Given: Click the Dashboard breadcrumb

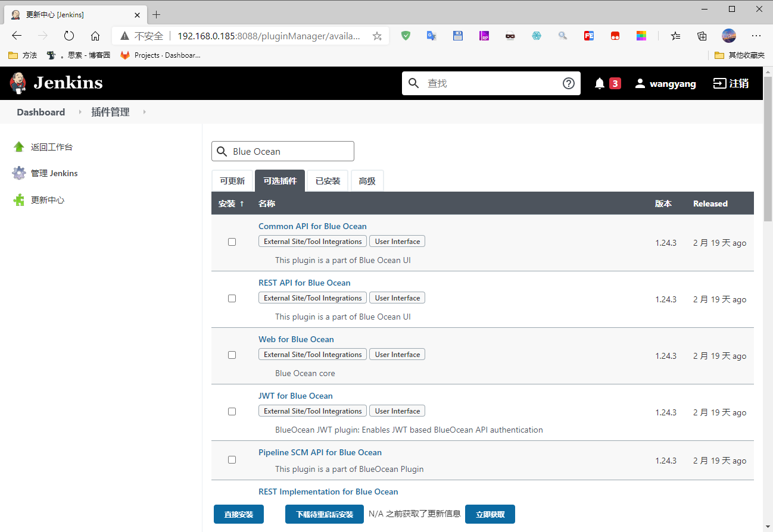Looking at the screenshot, I should [x=41, y=112].
